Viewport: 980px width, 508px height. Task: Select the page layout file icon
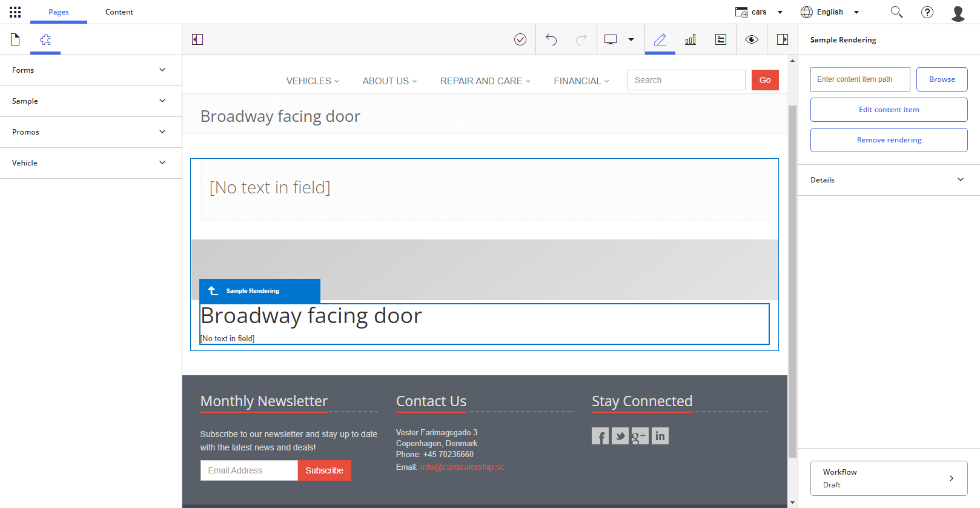pos(15,39)
